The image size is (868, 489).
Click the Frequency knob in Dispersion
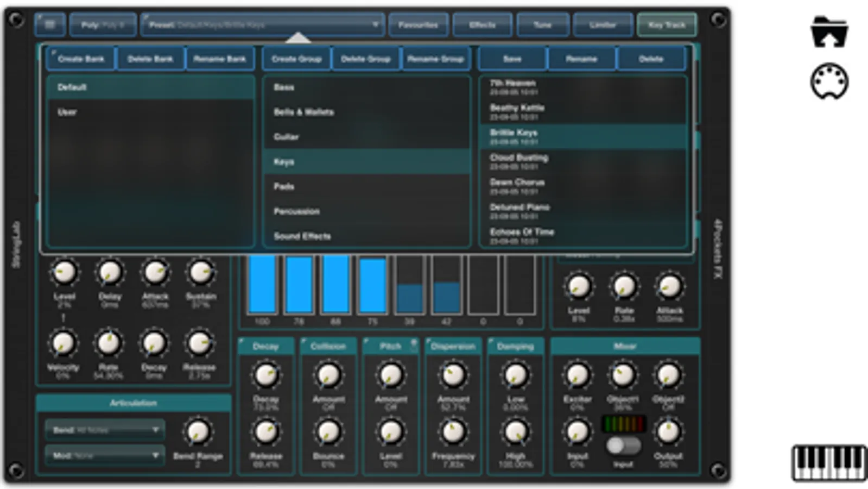(453, 432)
